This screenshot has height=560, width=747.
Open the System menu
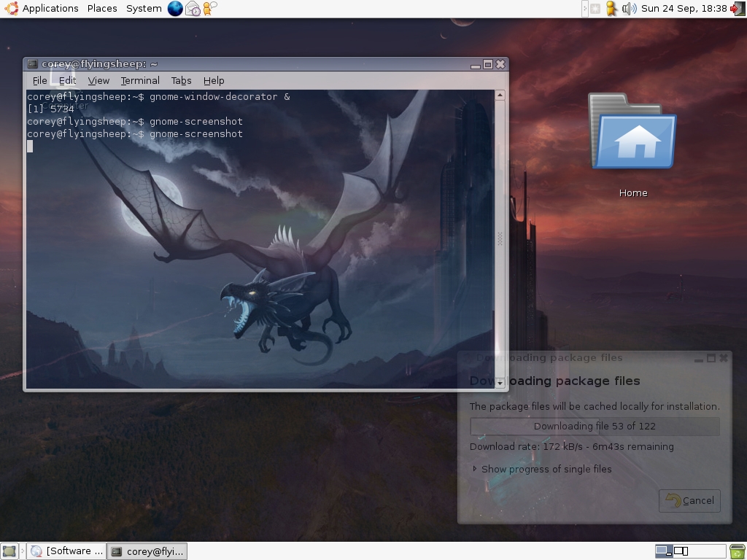[144, 9]
